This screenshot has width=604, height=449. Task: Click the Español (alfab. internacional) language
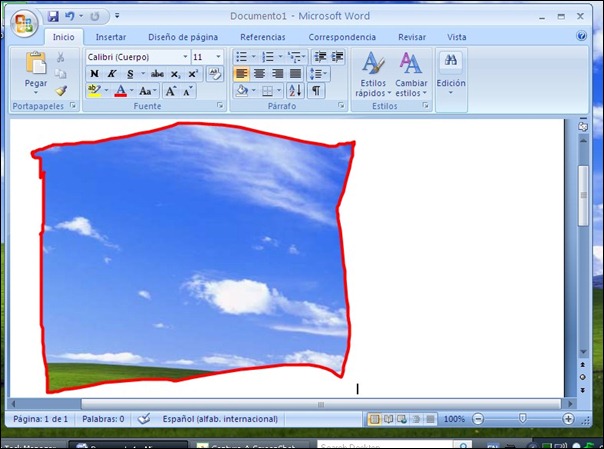[220, 419]
